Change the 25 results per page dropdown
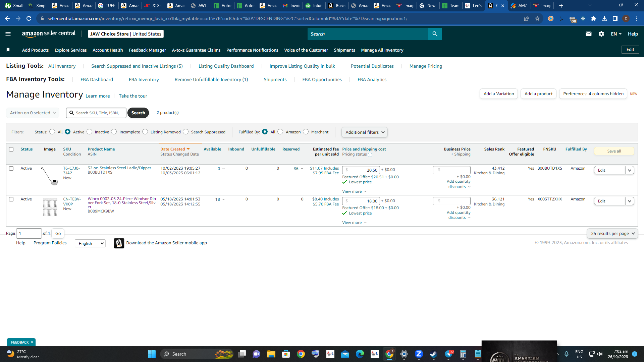Viewport: 644px width, 362px height. click(x=612, y=234)
